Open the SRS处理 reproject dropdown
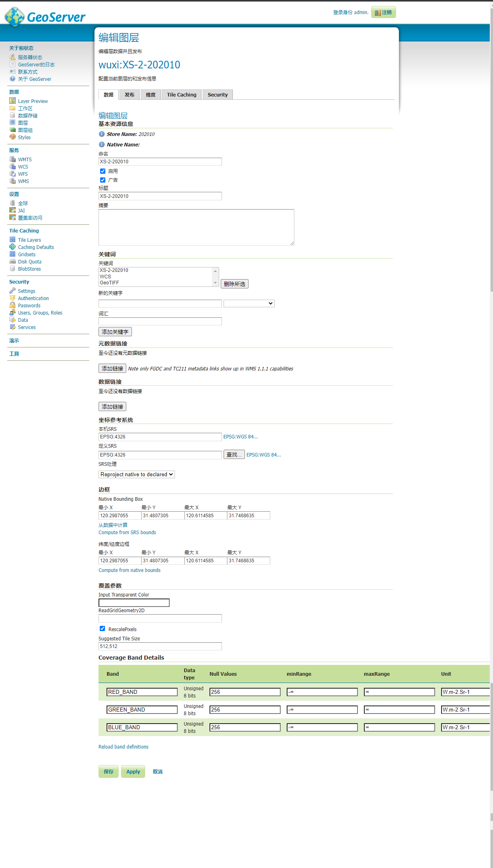 [x=137, y=475]
